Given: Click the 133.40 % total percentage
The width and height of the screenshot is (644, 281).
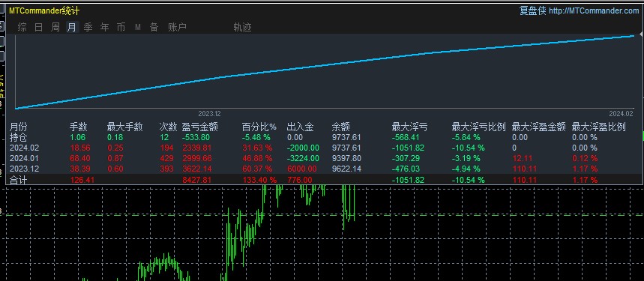Looking at the screenshot, I should (259, 180).
